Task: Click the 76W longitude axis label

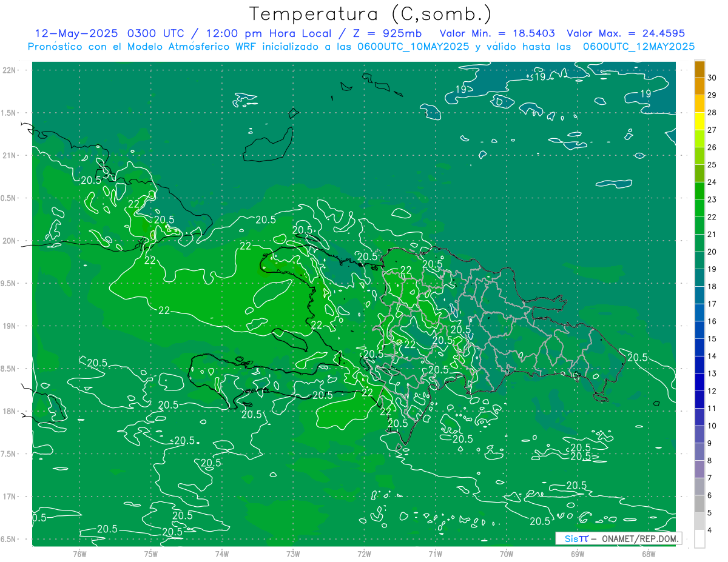Action: 79,554
